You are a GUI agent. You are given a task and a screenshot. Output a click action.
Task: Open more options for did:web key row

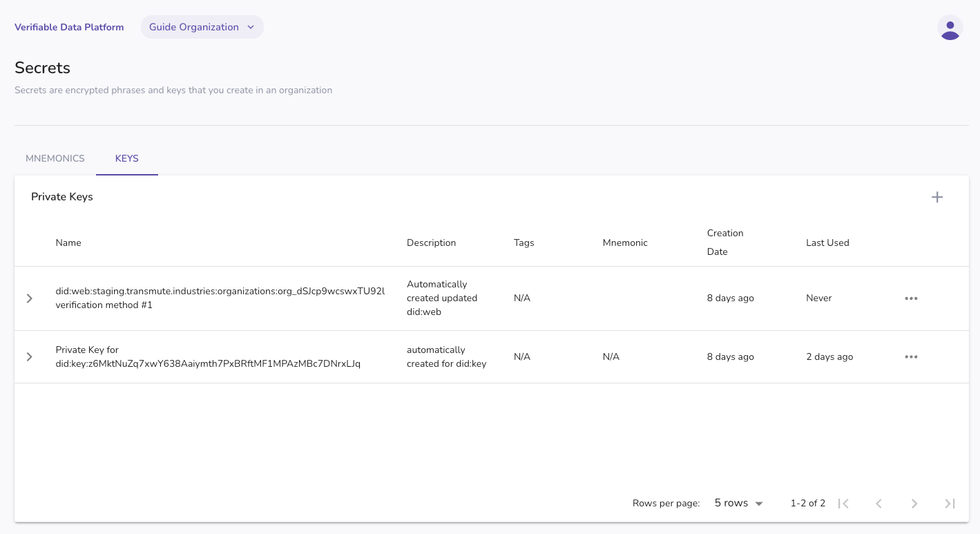point(911,298)
